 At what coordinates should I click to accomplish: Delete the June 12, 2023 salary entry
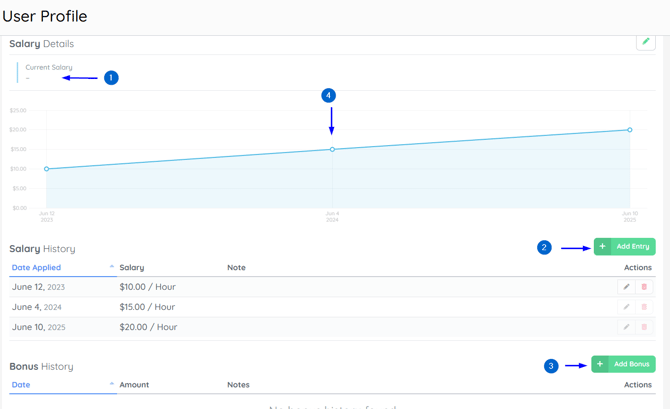point(644,287)
